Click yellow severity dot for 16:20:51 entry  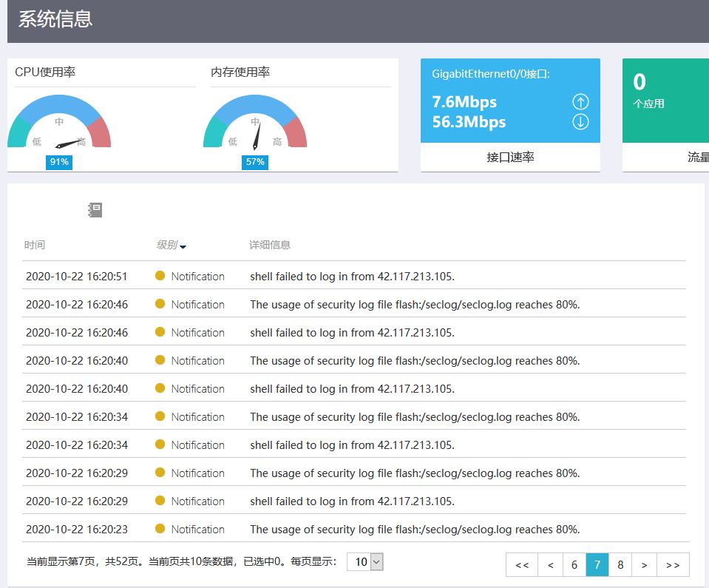click(160, 275)
